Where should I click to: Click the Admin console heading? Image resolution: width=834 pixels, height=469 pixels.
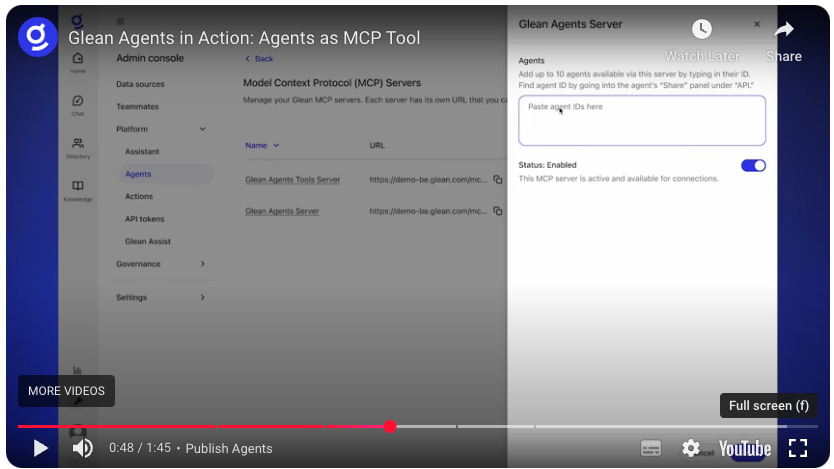tap(150, 58)
